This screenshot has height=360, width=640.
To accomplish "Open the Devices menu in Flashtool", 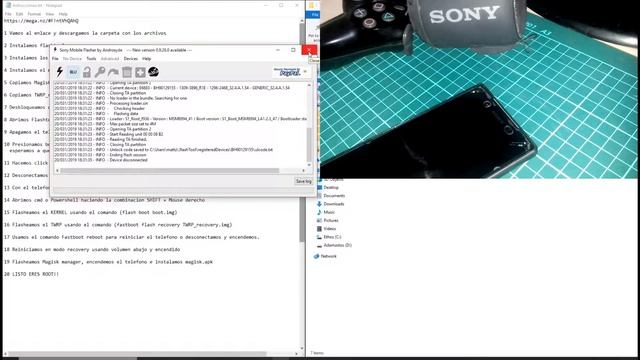I will point(131,59).
